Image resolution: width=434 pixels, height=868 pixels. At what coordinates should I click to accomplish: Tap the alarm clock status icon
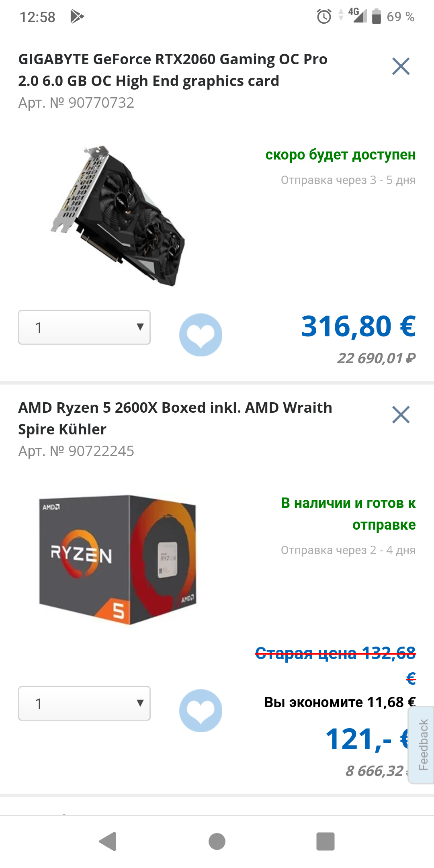click(324, 16)
